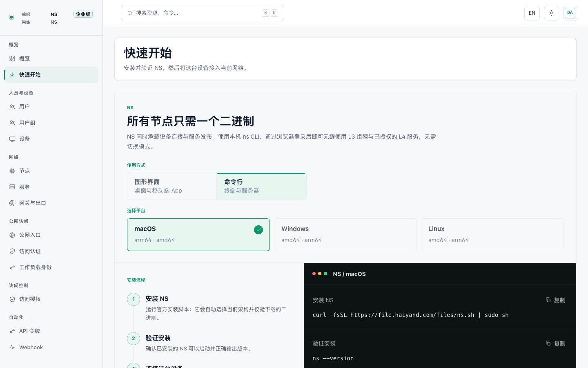Image resolution: width=588 pixels, height=368 pixels.
Task: Open 访问认证 in the sidebar
Action: coord(51,251)
